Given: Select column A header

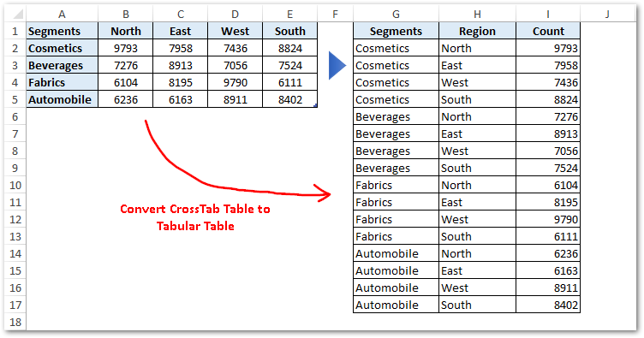Looking at the screenshot, I should pos(62,15).
